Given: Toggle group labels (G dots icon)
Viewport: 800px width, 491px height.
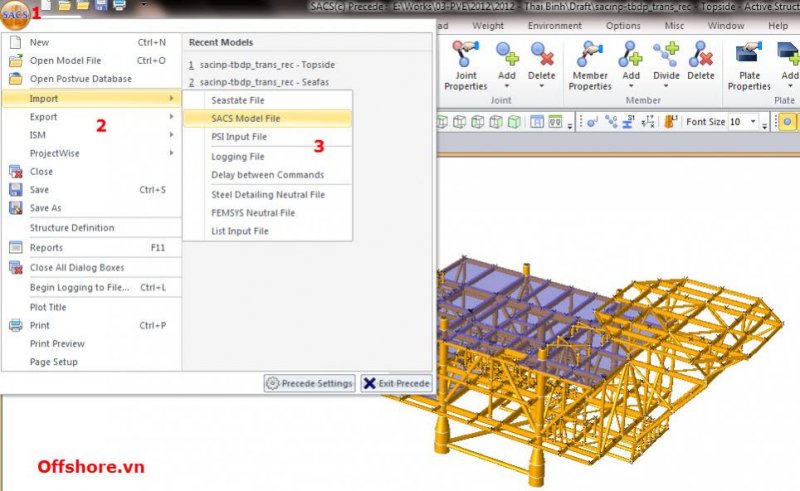Looking at the screenshot, I should pyautogui.click(x=611, y=121).
